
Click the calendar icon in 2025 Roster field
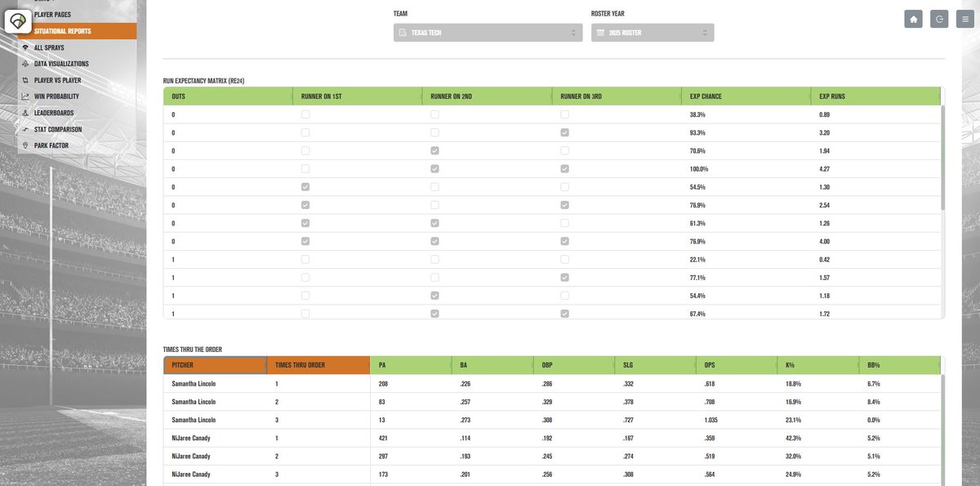(x=600, y=33)
